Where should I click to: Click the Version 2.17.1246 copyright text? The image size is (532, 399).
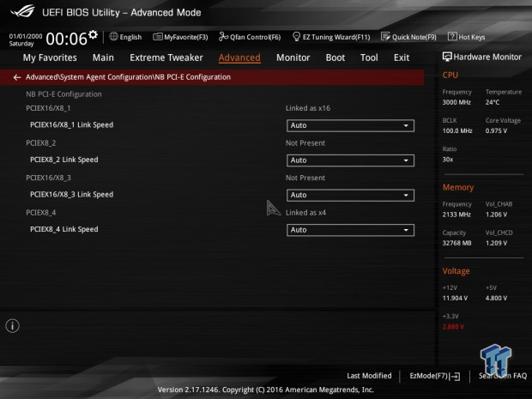click(266, 390)
